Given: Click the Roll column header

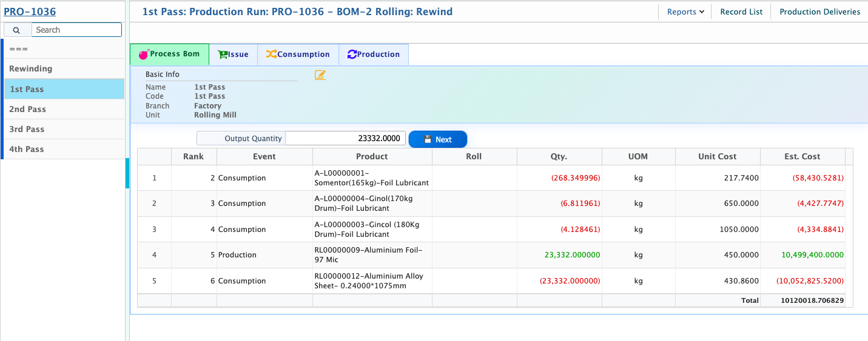Looking at the screenshot, I should click(x=474, y=156).
